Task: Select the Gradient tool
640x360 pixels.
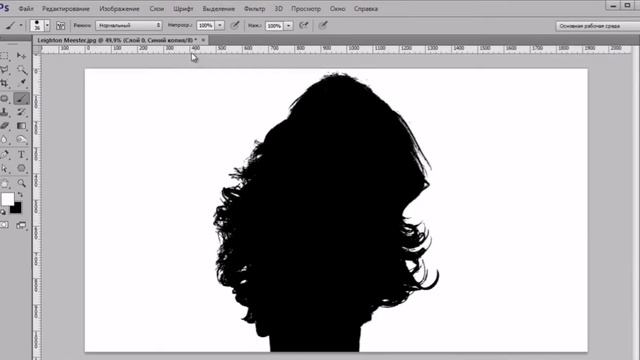Action: [x=21, y=126]
